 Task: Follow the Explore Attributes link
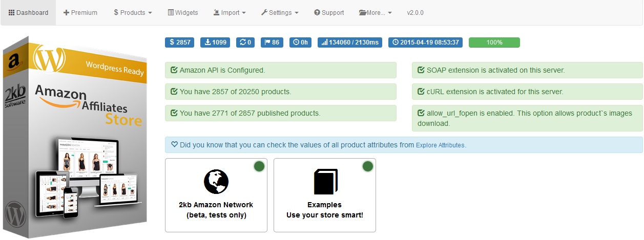[x=440, y=145]
